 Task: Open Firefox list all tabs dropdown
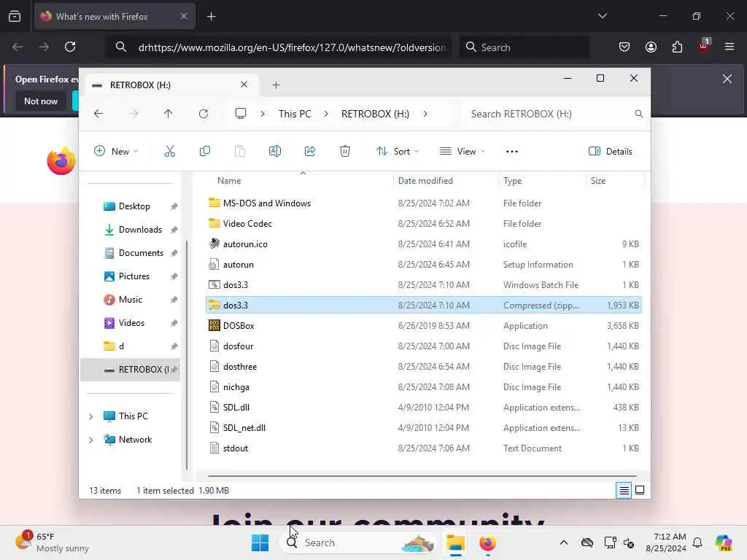point(602,16)
